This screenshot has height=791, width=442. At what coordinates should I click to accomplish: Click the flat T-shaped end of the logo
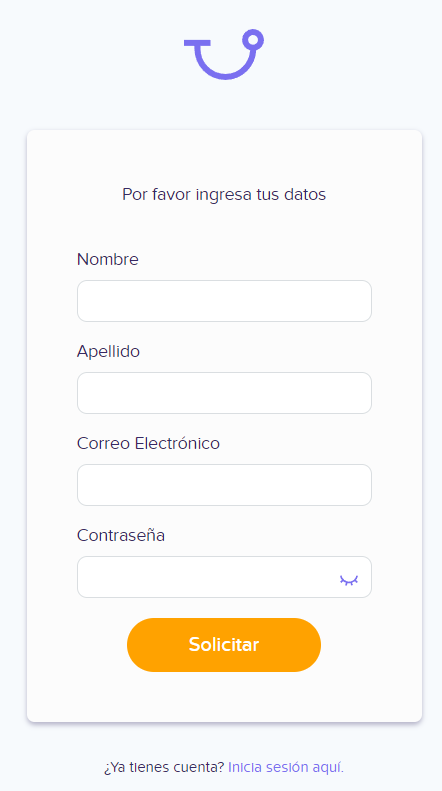[x=197, y=43]
